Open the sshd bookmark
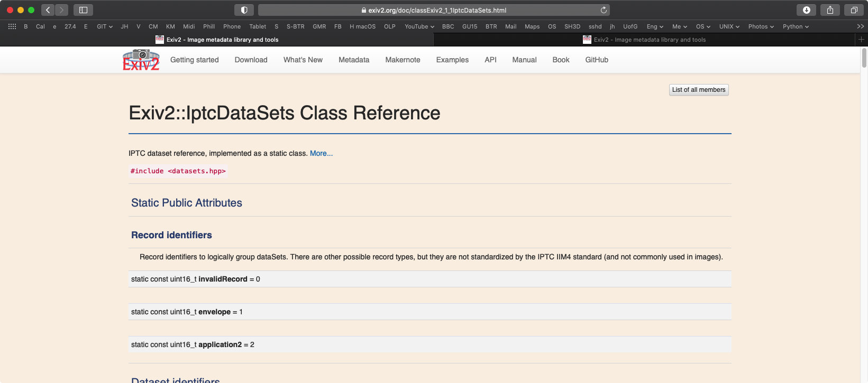 595,26
